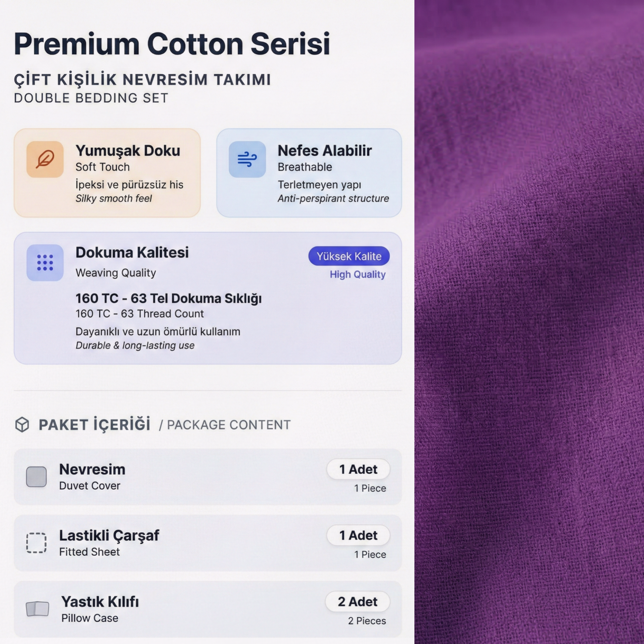This screenshot has height=644, width=644.
Task: Click the feather Soft Touch icon
Action: (45, 159)
